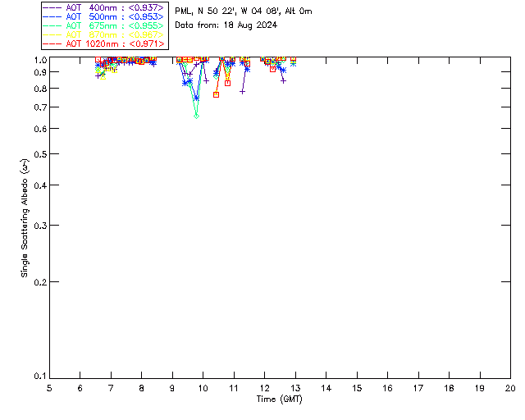The height and width of the screenshot is (420, 525).
Task: Click the AOT 400nm legend entry
Action: click(103, 7)
